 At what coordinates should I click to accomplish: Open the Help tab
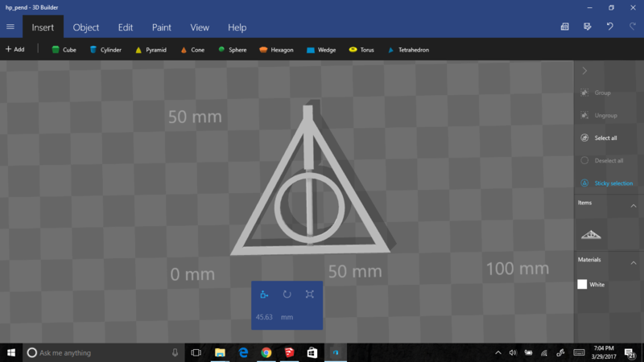pyautogui.click(x=237, y=27)
